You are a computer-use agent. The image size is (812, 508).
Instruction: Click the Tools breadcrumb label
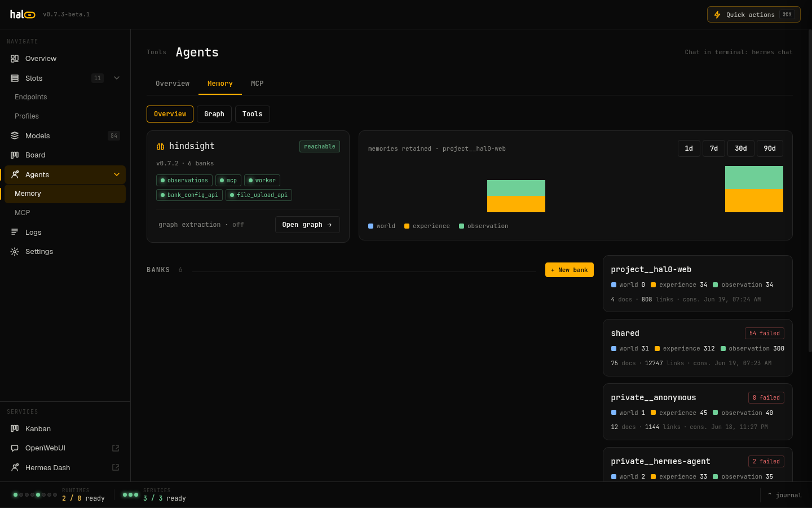tap(156, 52)
